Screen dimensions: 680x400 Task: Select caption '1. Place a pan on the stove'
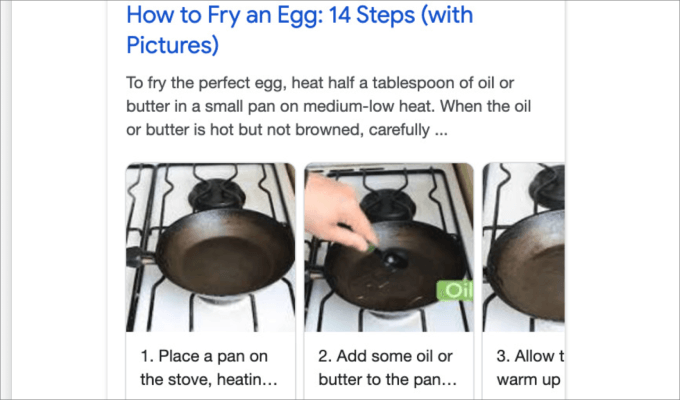[x=209, y=368]
